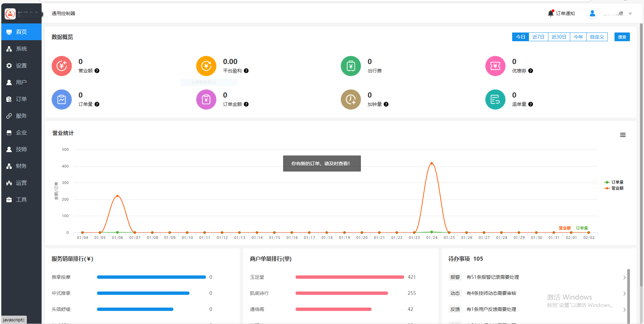The image size is (644, 324).
Task: Expand the 报警 alarm records to-do item
Action: click(x=624, y=277)
